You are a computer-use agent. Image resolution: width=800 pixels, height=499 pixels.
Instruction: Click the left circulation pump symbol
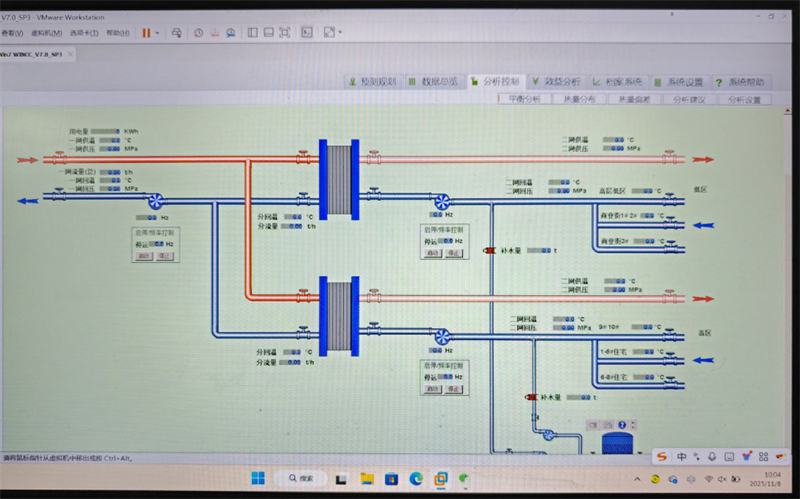point(156,201)
